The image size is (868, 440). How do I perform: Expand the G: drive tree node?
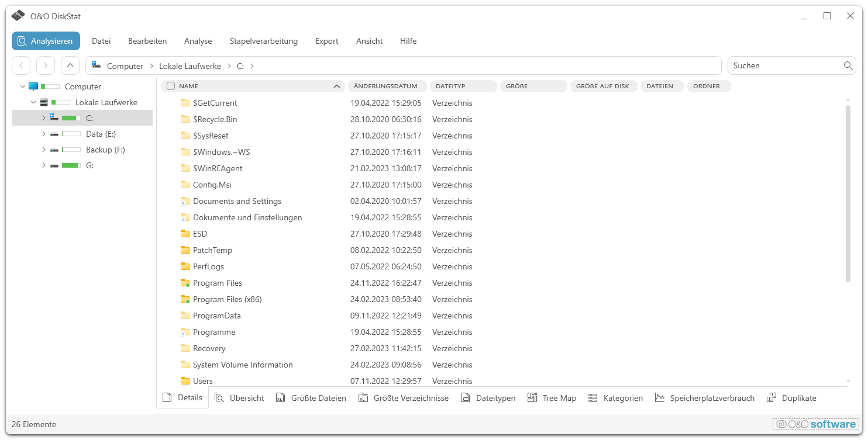44,165
